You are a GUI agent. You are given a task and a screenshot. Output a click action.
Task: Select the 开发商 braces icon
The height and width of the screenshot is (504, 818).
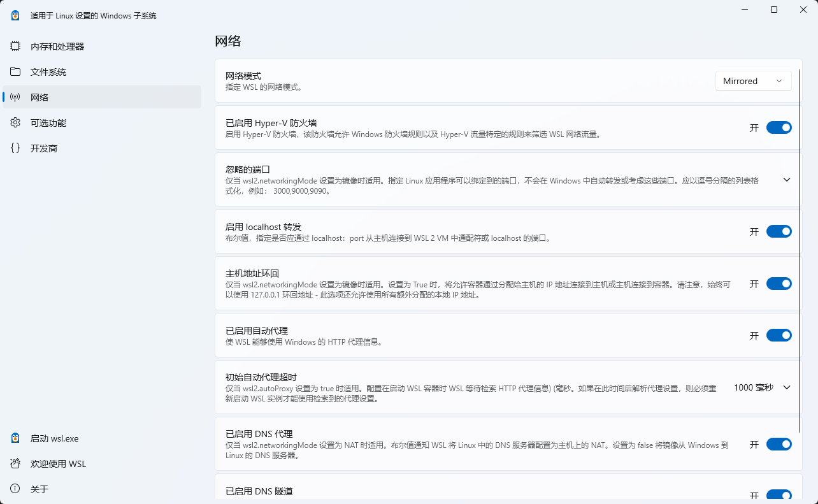pos(15,148)
